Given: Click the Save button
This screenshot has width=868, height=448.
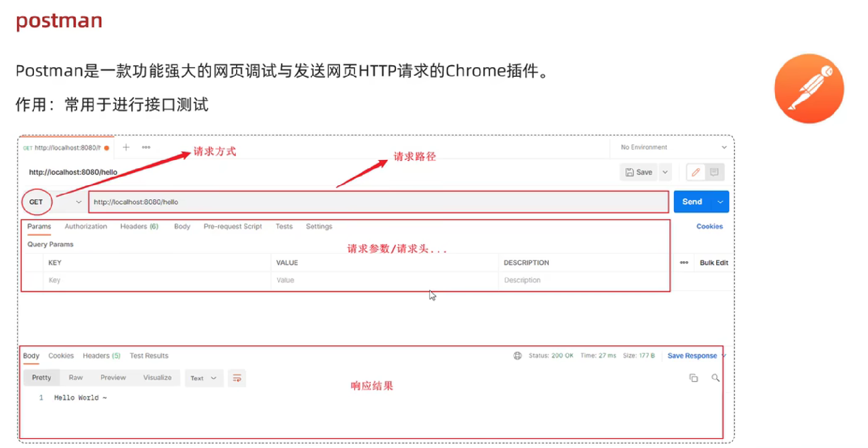Looking at the screenshot, I should [639, 172].
